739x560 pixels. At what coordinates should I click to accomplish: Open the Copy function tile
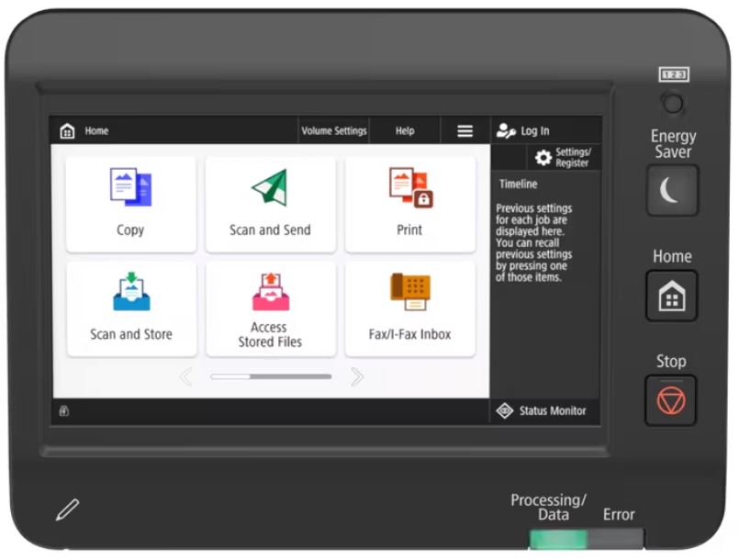[x=130, y=204]
